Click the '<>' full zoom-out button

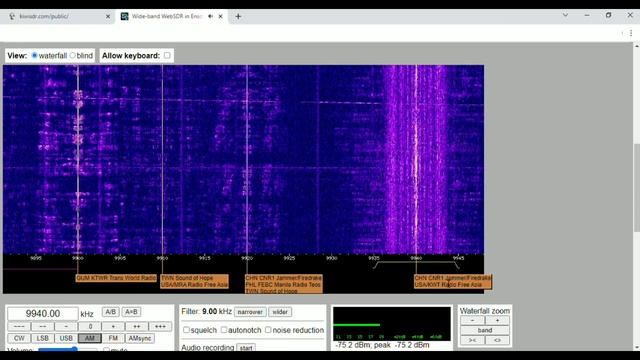click(x=497, y=340)
